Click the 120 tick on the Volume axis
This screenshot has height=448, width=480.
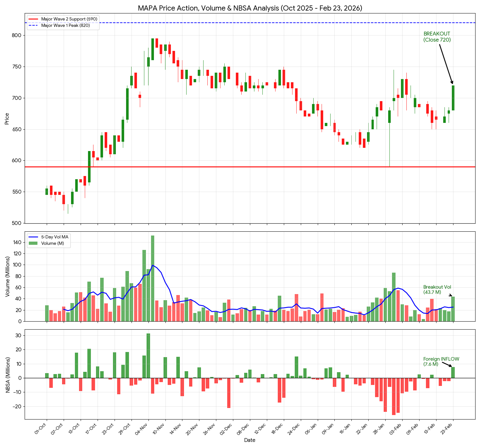click(x=18, y=254)
